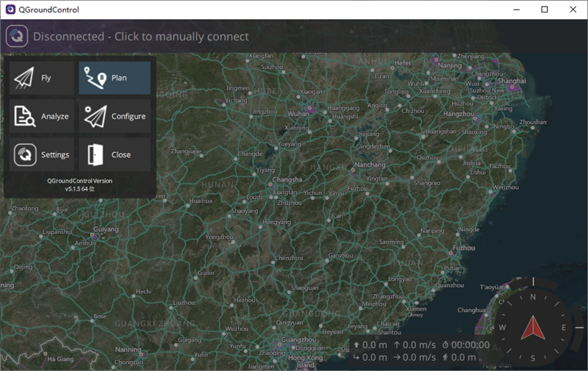Screen dimensions: 588x371
Task: Open Analyze tools
Action: coord(42,116)
